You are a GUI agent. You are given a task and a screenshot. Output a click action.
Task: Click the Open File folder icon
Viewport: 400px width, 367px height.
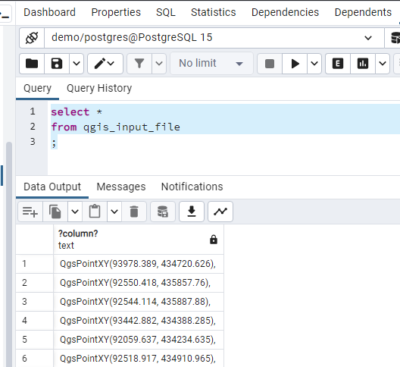pos(32,63)
